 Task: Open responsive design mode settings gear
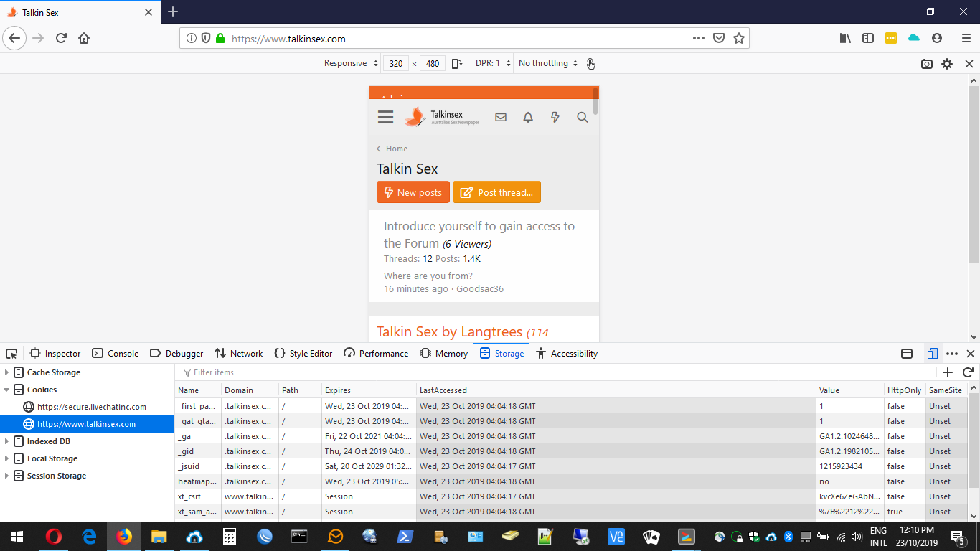[x=947, y=64]
